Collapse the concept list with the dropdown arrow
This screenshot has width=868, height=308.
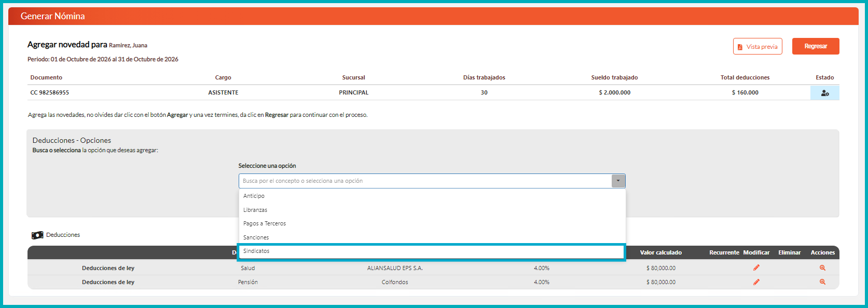pos(618,181)
